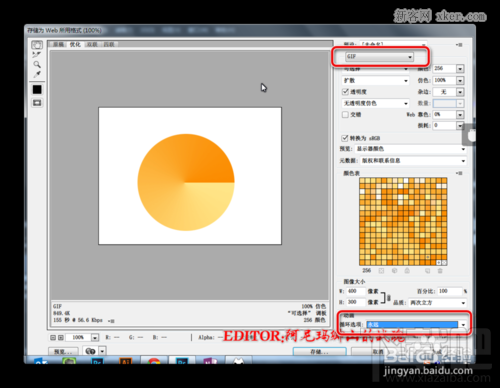This screenshot has width=500, height=388.
Task: Click the trash delete color icon
Action: point(440,271)
